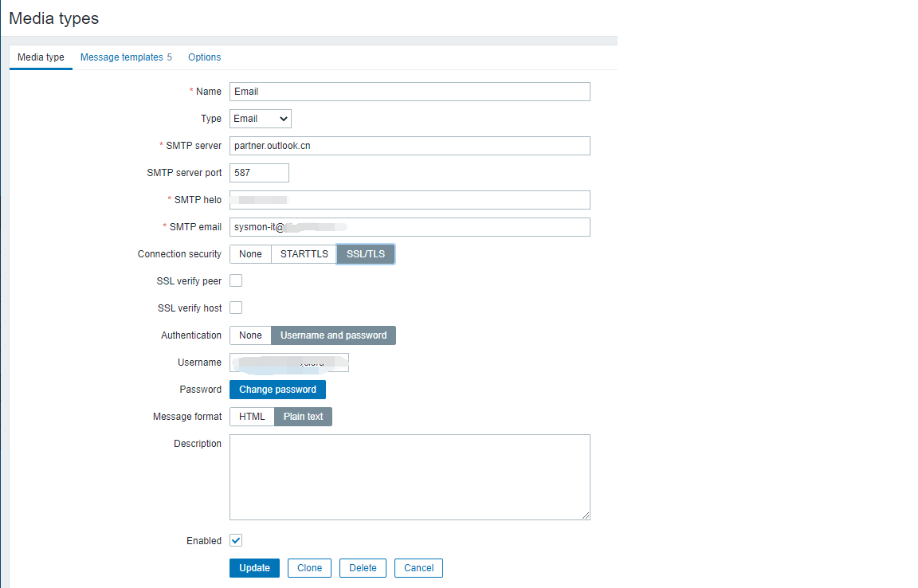Set connection security to None
This screenshot has width=918, height=588.
250,254
